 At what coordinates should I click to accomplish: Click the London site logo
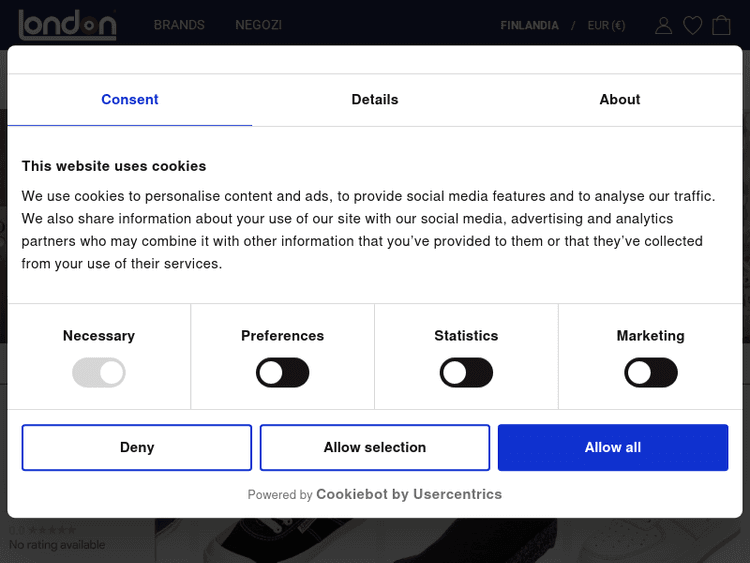pos(67,24)
